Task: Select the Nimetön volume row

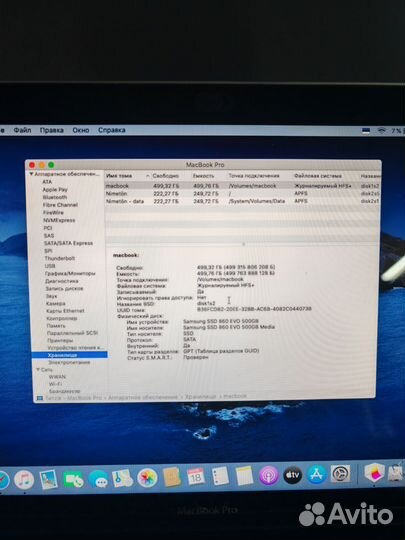Action: click(x=242, y=194)
